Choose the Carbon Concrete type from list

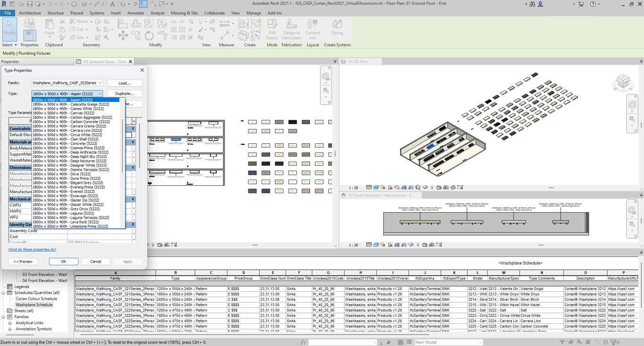coord(71,122)
